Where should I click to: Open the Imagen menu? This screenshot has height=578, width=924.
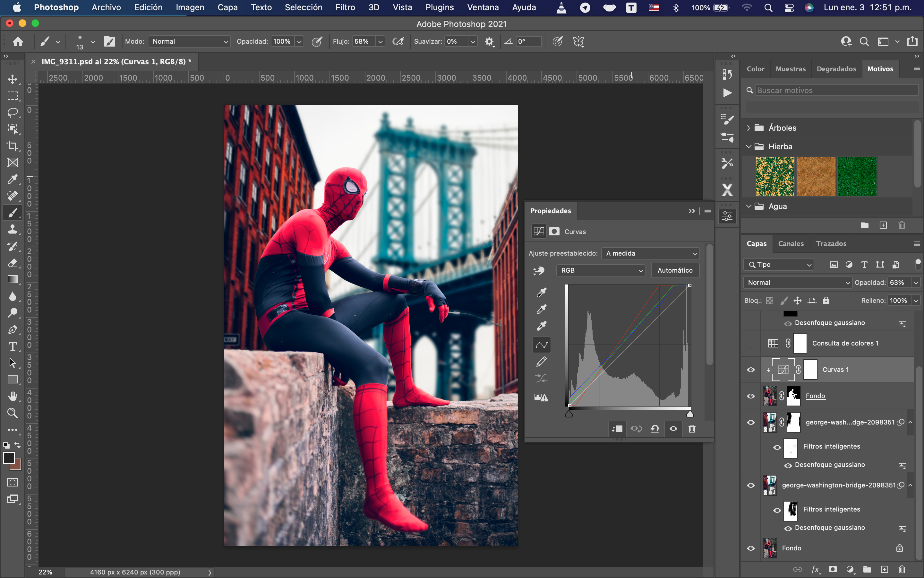point(190,7)
